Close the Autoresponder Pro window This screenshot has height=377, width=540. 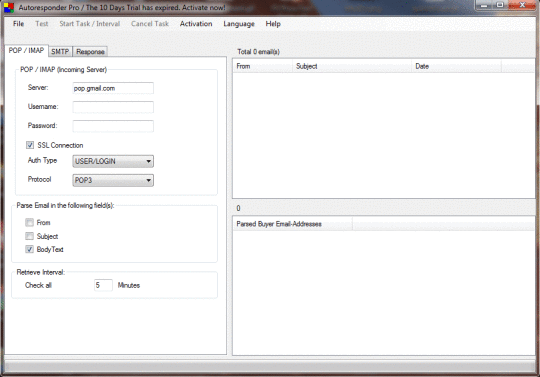point(522,5)
